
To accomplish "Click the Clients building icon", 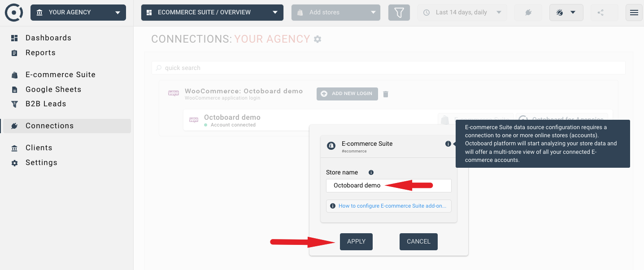I will (x=14, y=148).
